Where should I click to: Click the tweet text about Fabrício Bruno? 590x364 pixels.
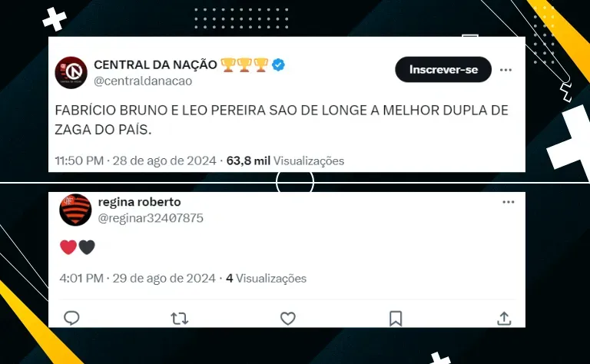click(281, 120)
